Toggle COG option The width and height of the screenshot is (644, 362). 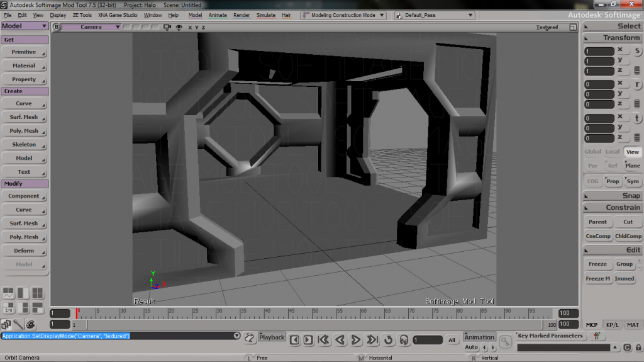592,181
